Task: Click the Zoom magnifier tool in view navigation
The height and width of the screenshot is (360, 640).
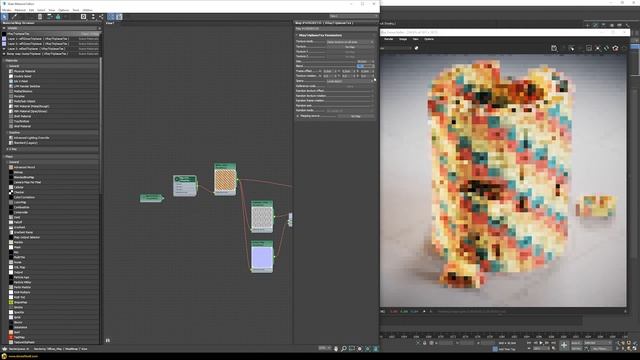Action: coord(344,349)
